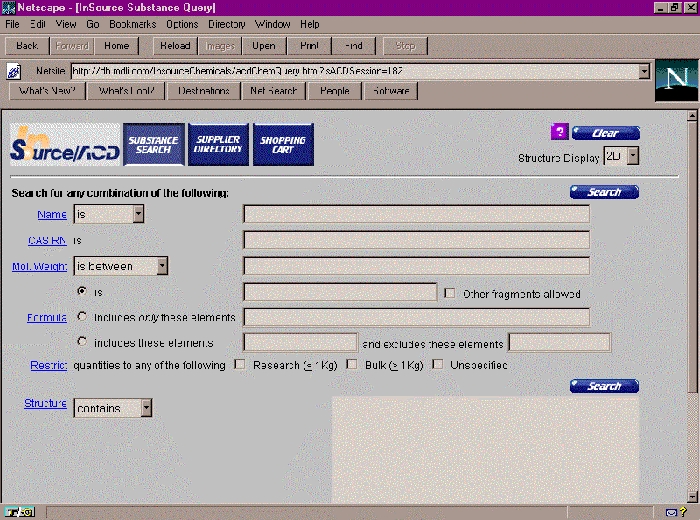The width and height of the screenshot is (700, 520).
Task: Click the Mol. Weight value input field
Action: click(417, 266)
